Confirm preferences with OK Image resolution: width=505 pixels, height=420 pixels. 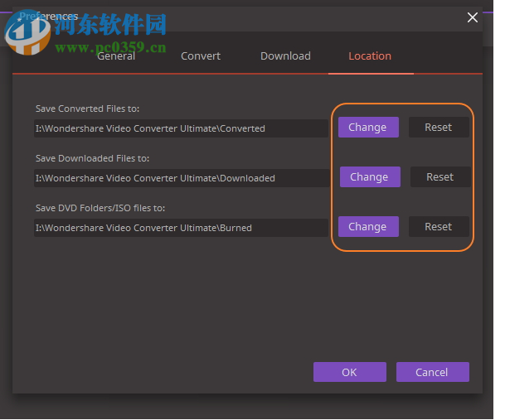click(x=350, y=372)
